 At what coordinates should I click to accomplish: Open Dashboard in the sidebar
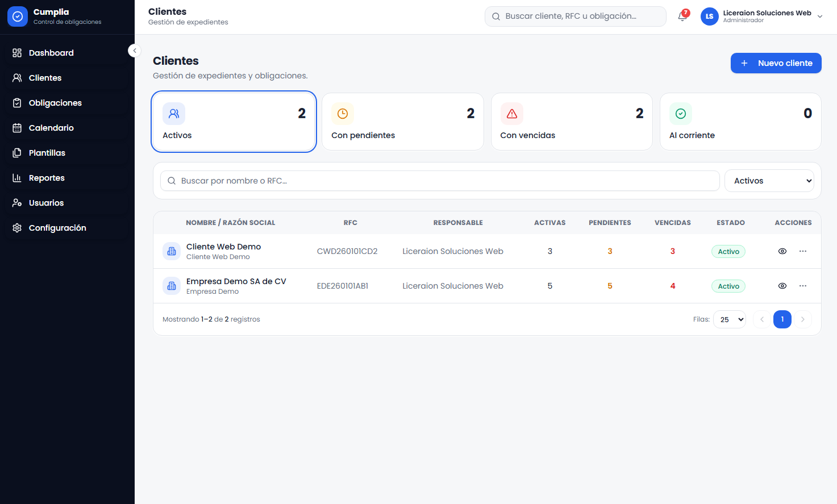[67, 53]
